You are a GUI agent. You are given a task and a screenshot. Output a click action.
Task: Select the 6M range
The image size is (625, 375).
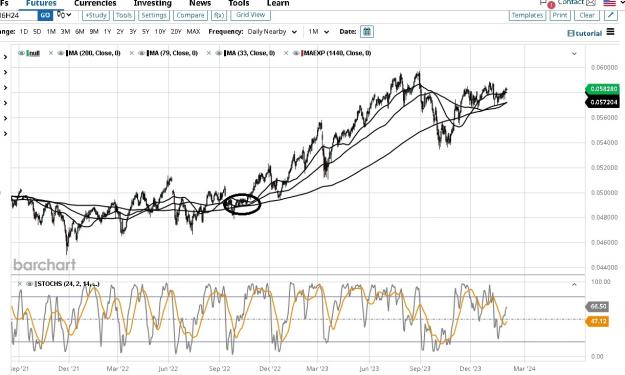pos(79,31)
